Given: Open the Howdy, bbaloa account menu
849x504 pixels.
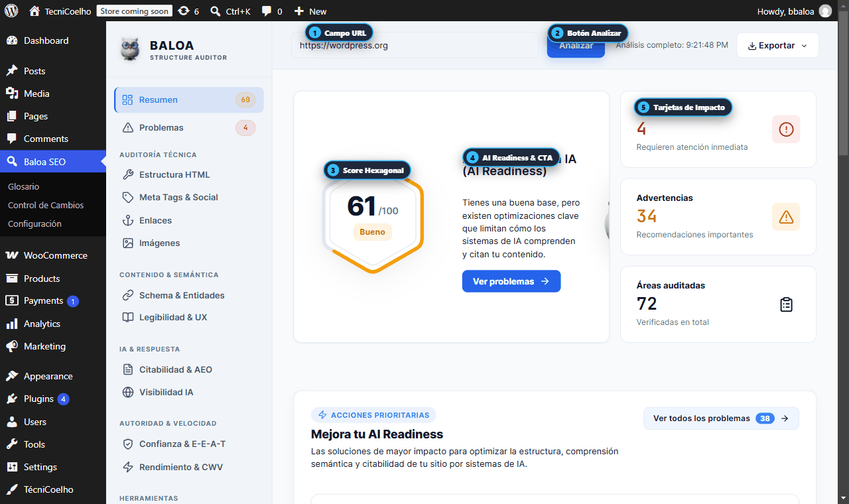Looking at the screenshot, I should coord(794,11).
